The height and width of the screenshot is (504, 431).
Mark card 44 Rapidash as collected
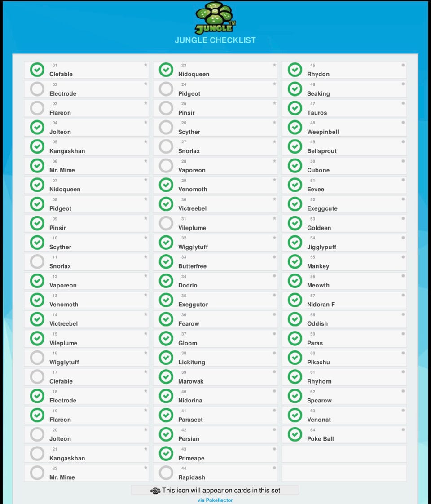(x=166, y=473)
